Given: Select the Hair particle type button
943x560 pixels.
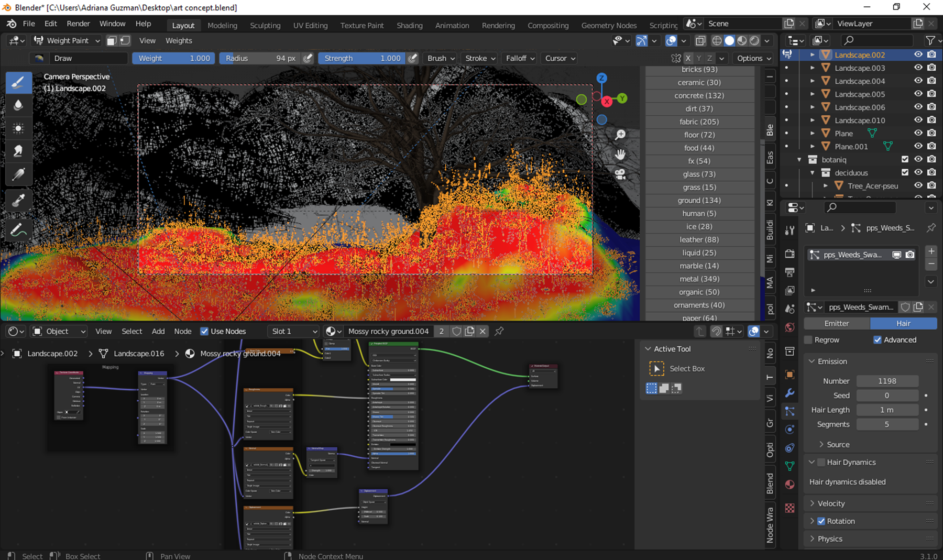Looking at the screenshot, I should (904, 323).
